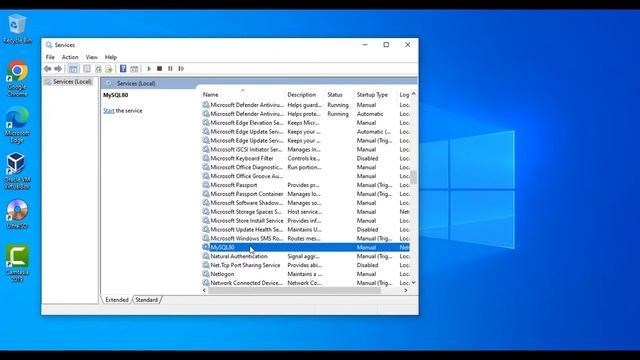
Task: Select the Microsoft Office Groove Audit row
Action: coord(305,176)
